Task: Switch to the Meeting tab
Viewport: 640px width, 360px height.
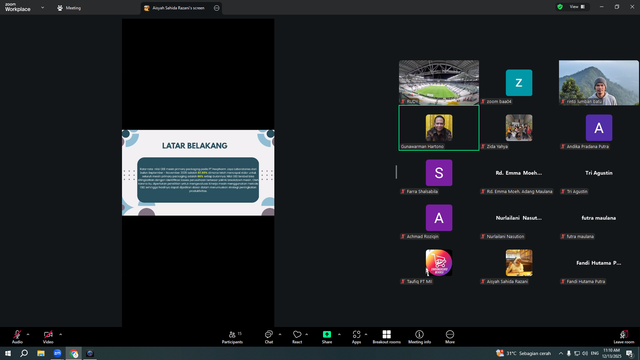Action: 69,8
